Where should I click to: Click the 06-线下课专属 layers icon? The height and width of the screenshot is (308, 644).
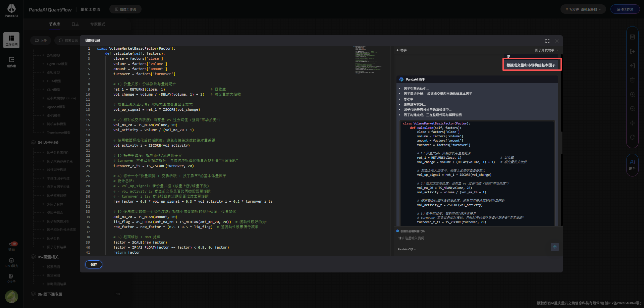33,294
